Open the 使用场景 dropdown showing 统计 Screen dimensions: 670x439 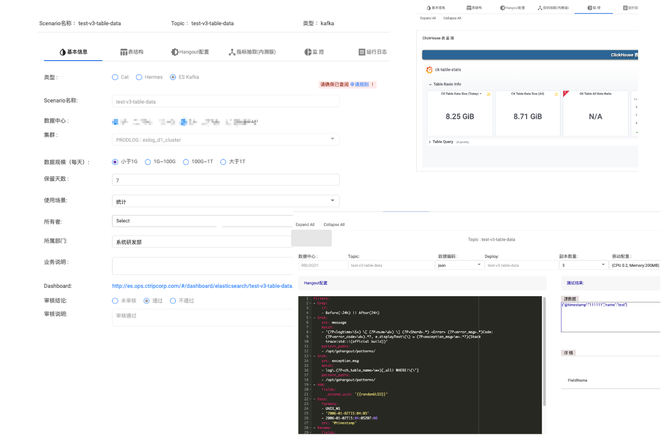tap(225, 201)
